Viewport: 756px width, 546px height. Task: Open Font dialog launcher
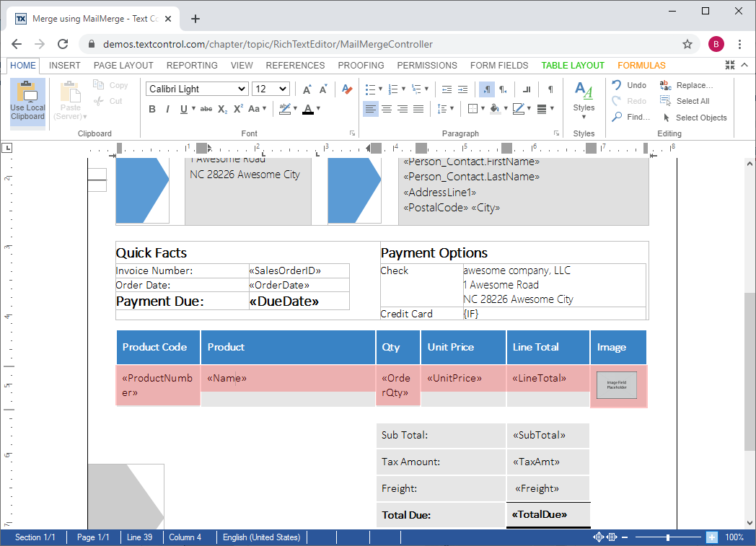pos(353,133)
